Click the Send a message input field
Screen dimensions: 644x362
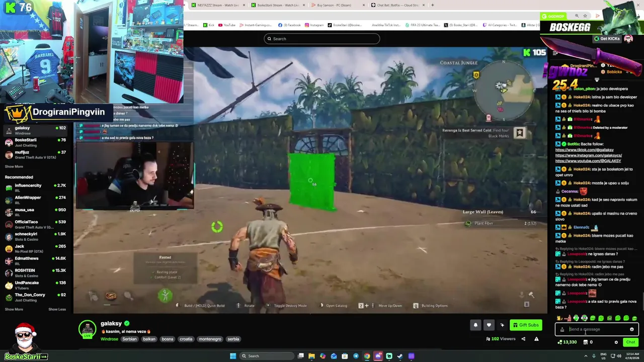click(597, 329)
